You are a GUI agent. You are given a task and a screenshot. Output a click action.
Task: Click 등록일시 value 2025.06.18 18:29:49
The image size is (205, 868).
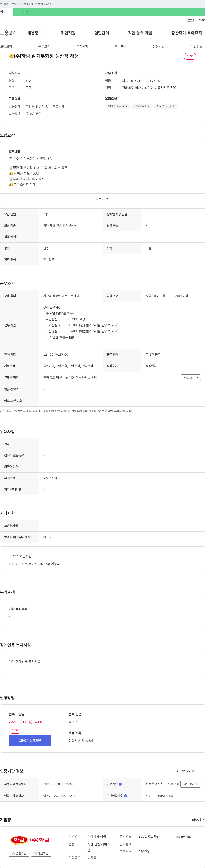point(58,784)
